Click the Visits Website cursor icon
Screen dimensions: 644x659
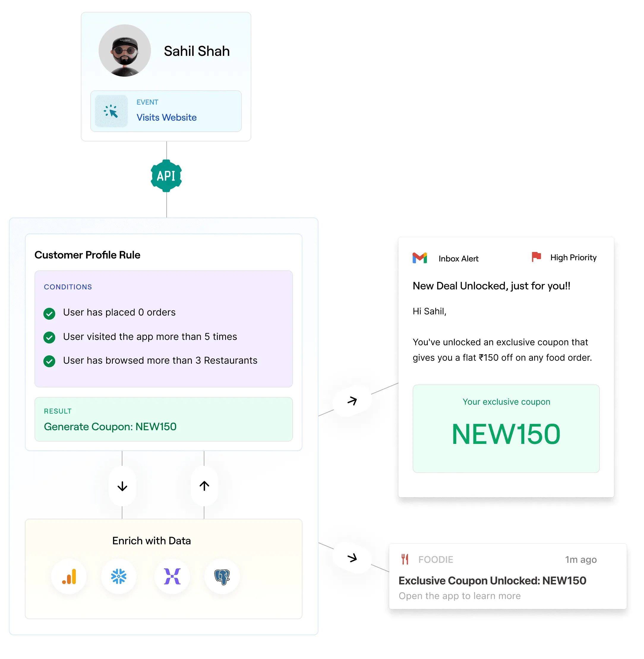click(x=111, y=111)
